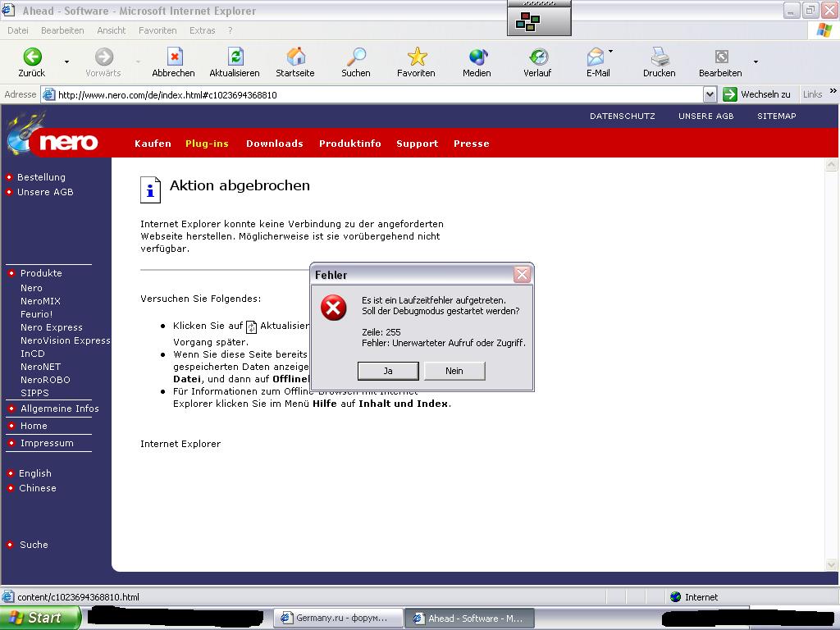Image resolution: width=840 pixels, height=630 pixels.
Task: Select NeroNET in the sidebar
Action: (x=41, y=367)
